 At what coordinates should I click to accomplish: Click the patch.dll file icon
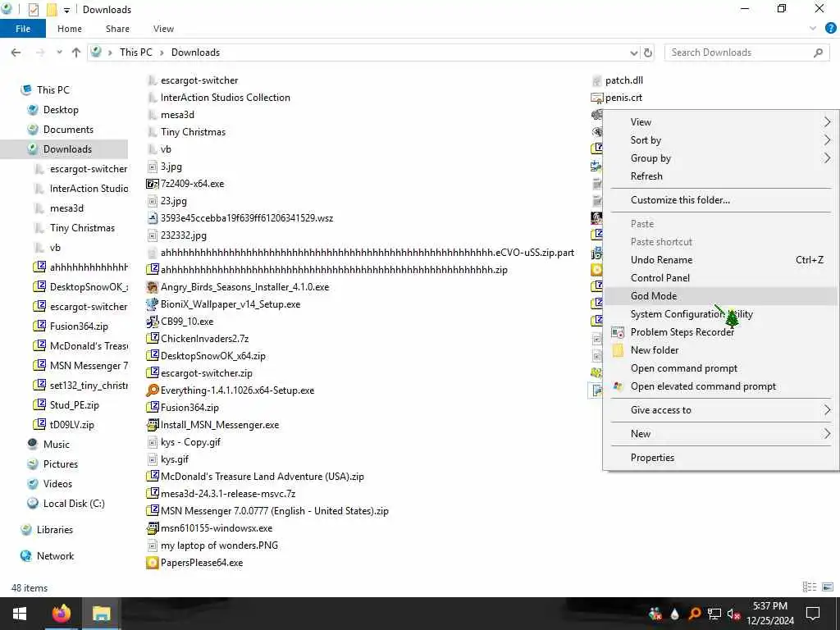(597, 80)
